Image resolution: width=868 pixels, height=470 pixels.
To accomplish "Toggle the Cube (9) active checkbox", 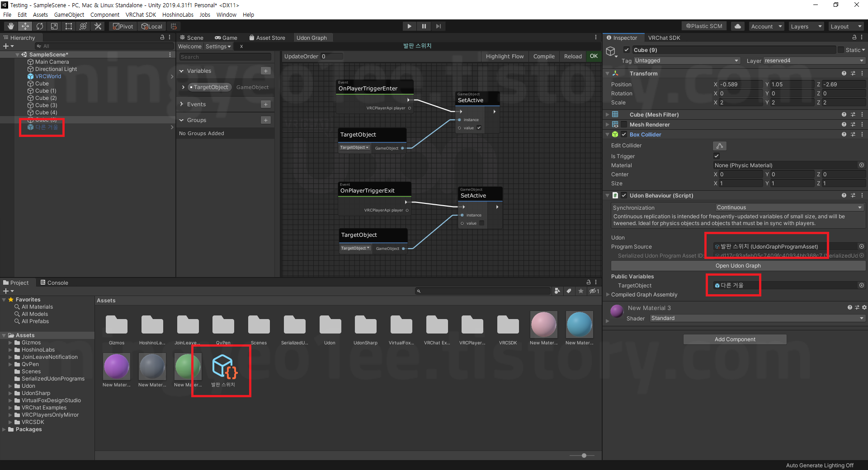I will [x=627, y=50].
